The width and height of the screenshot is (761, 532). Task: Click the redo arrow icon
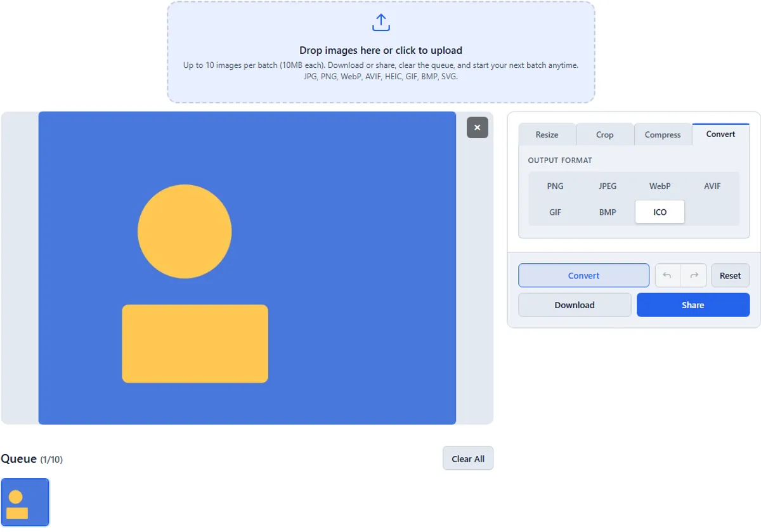coord(694,276)
